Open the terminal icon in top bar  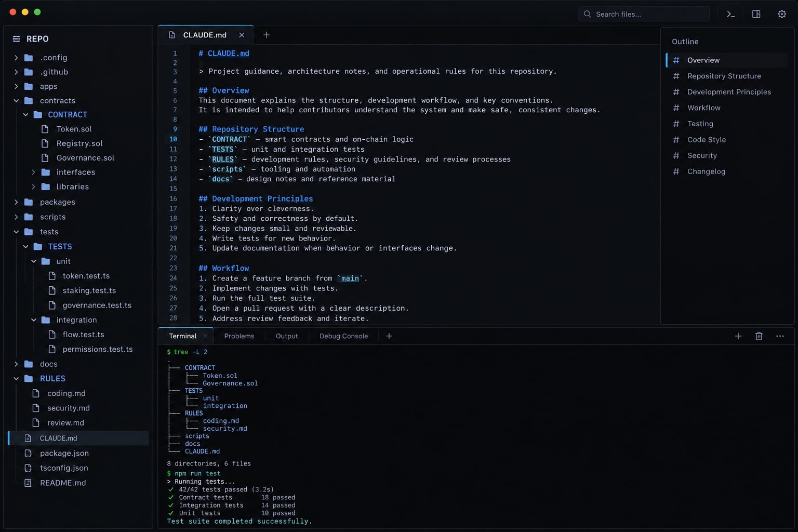pos(730,14)
